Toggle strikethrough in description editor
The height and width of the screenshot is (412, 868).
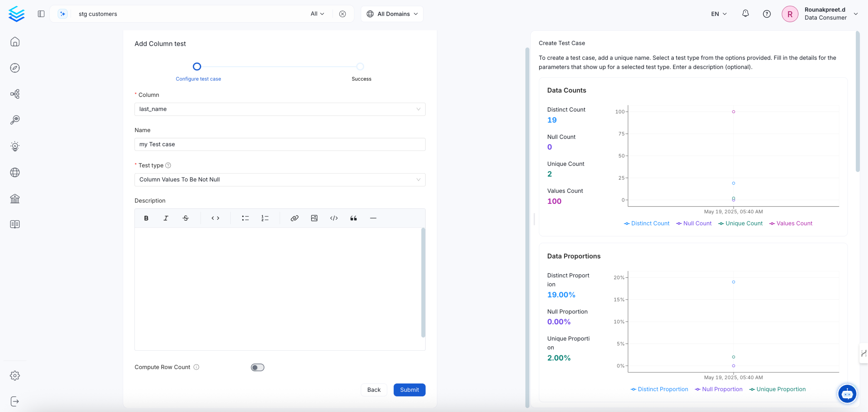tap(185, 218)
